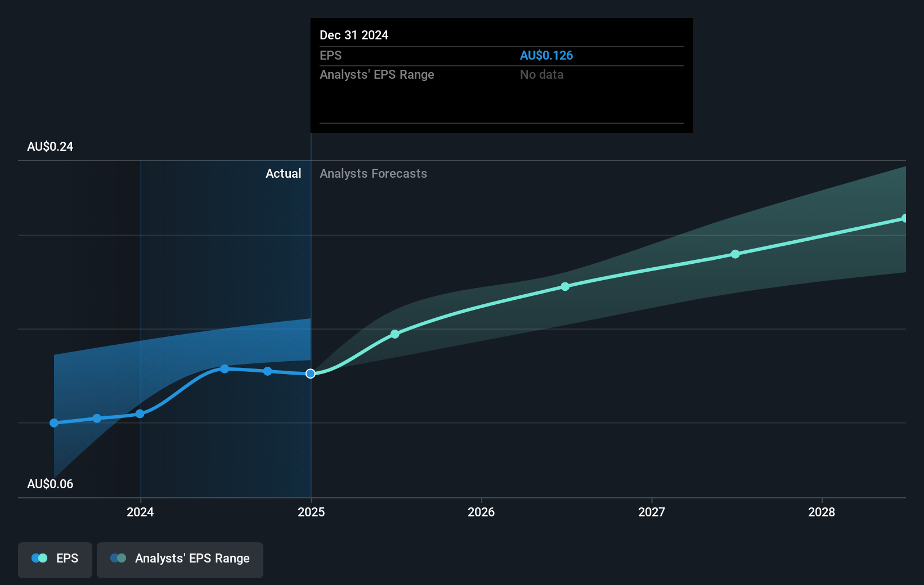Switch to the Actual section label
Image resolution: width=924 pixels, height=585 pixels.
pos(283,173)
